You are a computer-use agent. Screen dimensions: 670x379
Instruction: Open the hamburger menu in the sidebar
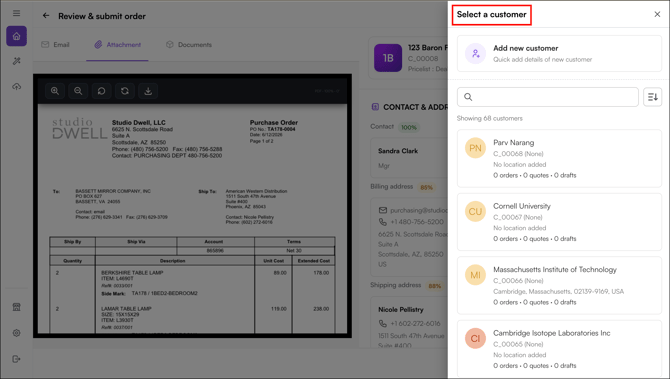point(16,13)
